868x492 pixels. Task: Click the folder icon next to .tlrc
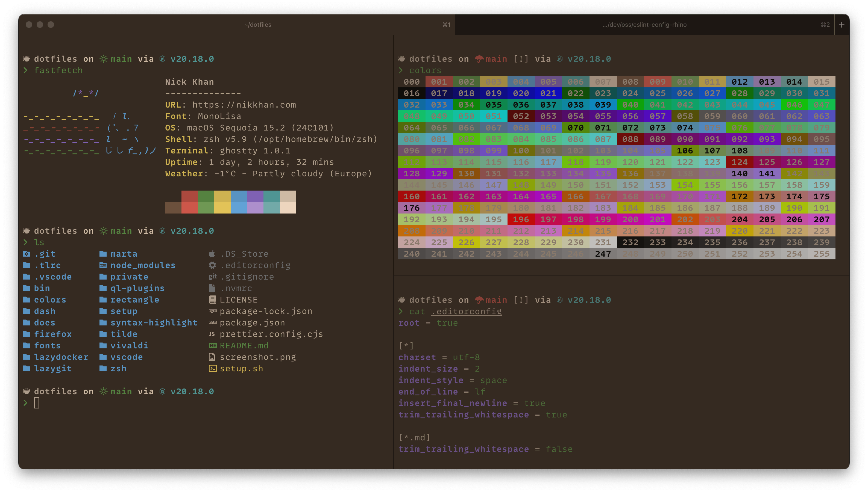[x=27, y=265]
